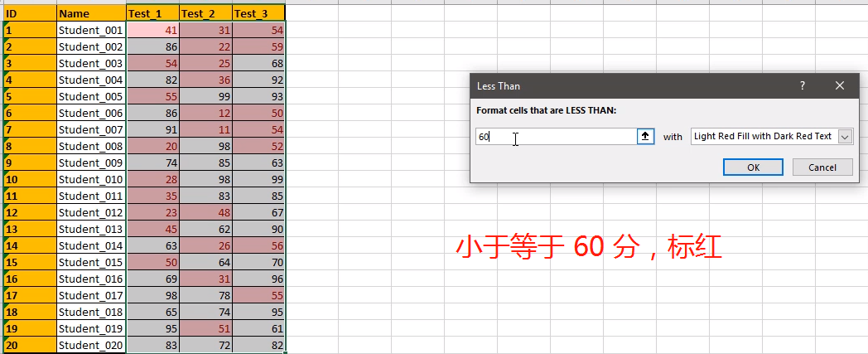The height and width of the screenshot is (354, 868).
Task: Select Student_017's Test_1 score 98
Action: tap(152, 295)
